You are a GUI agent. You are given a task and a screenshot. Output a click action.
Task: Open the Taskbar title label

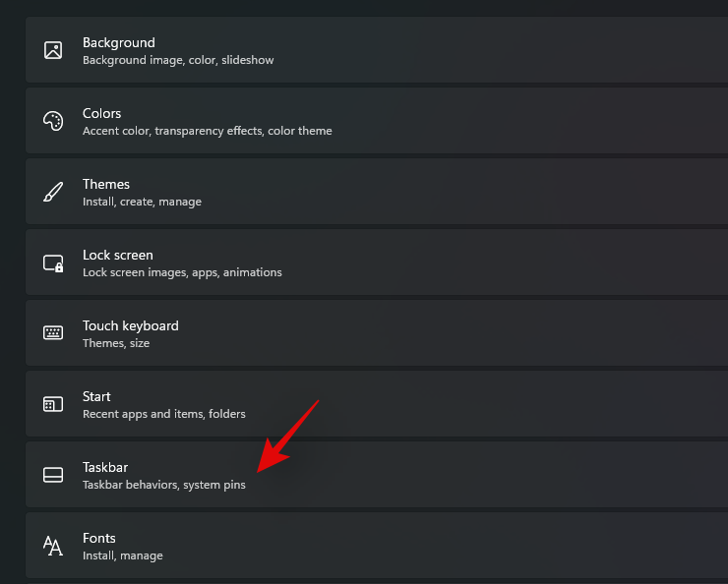pyautogui.click(x=105, y=467)
